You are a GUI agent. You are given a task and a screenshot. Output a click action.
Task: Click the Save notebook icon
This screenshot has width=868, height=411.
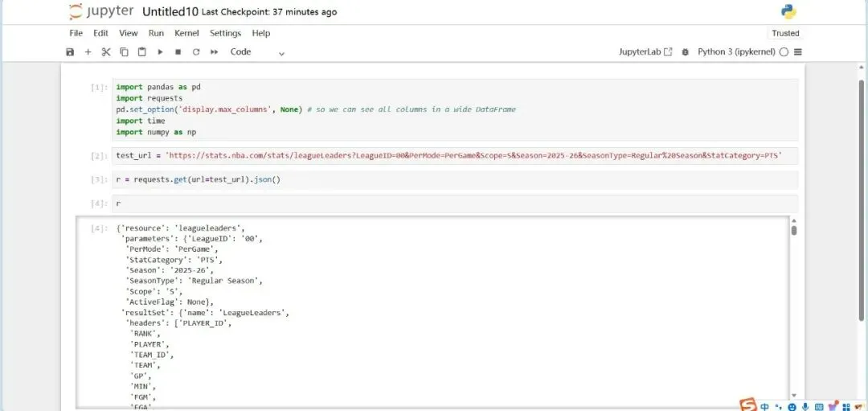(70, 52)
